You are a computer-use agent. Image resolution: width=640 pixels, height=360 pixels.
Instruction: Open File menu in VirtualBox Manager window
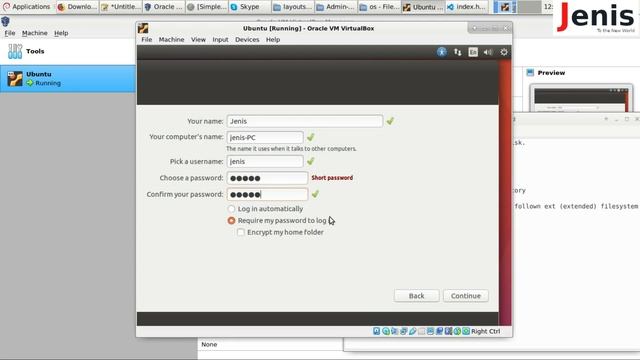pos(10,33)
